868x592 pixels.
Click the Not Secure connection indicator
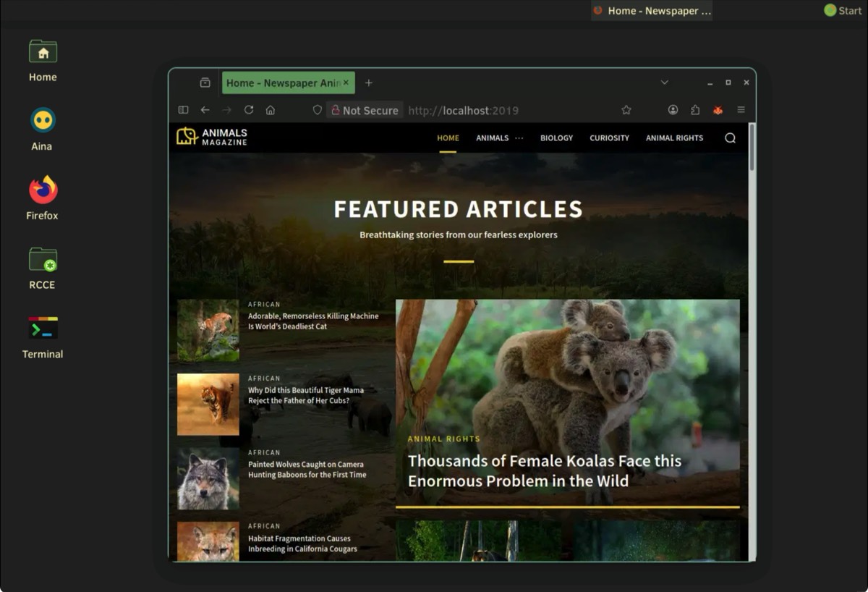coord(364,110)
